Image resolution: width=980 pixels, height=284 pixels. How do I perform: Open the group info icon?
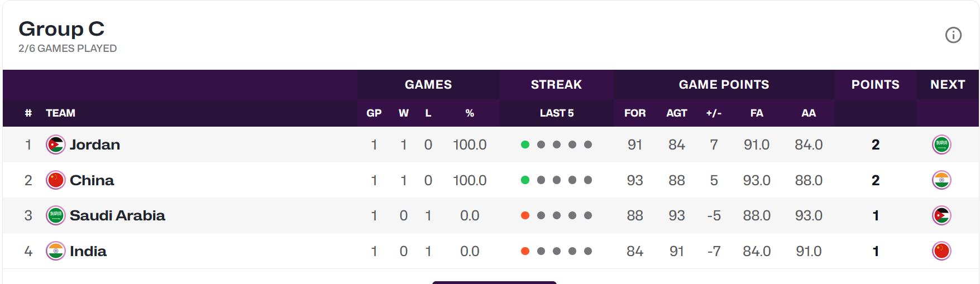(953, 35)
